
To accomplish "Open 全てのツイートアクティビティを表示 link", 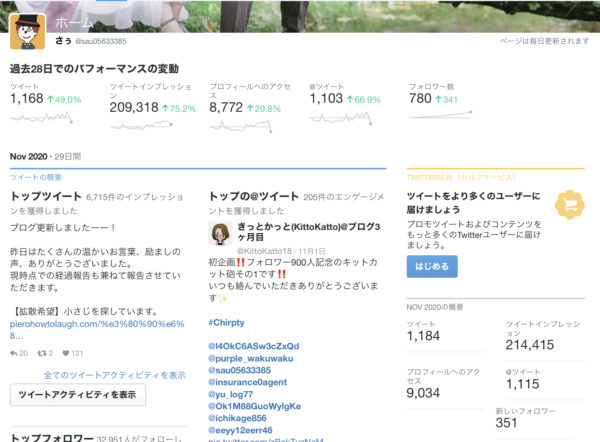I will 114,375.
